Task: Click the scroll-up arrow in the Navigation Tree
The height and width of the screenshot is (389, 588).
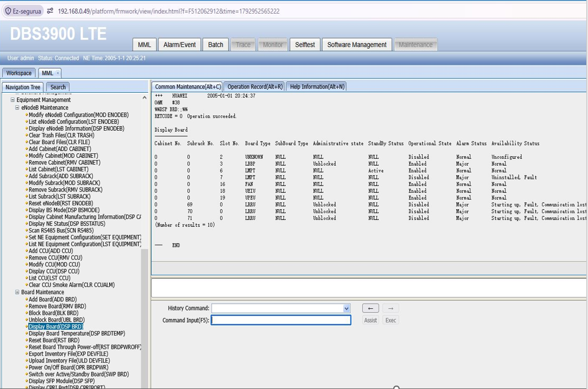Action: click(144, 97)
